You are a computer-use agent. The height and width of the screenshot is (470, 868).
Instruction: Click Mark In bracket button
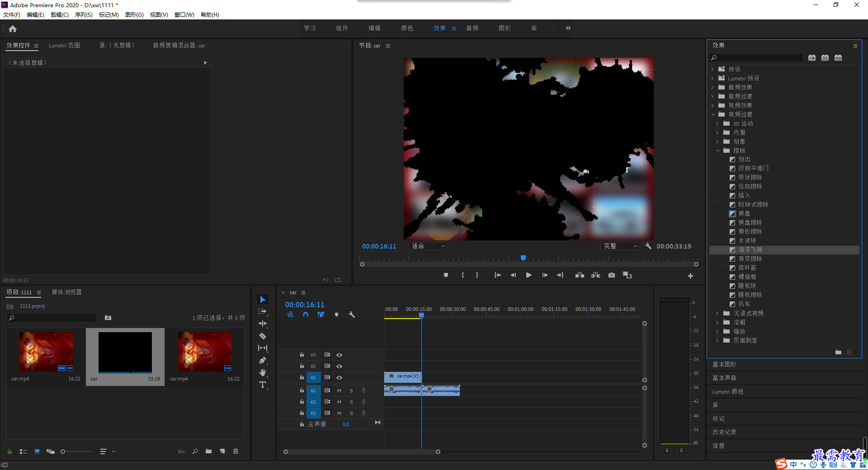point(462,275)
